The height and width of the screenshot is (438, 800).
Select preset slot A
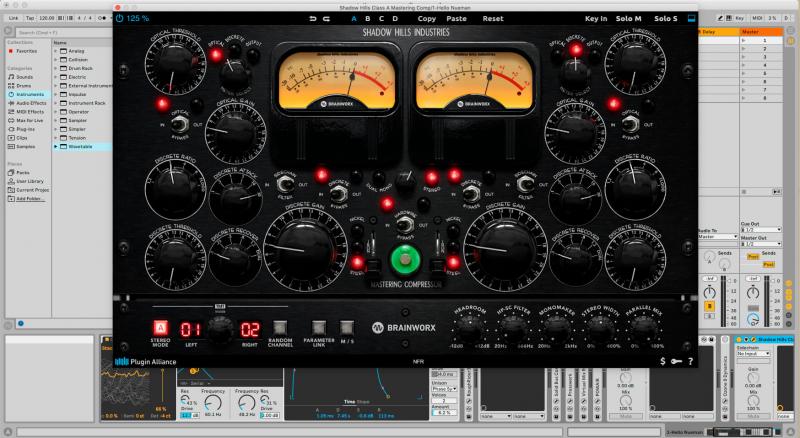[354, 19]
